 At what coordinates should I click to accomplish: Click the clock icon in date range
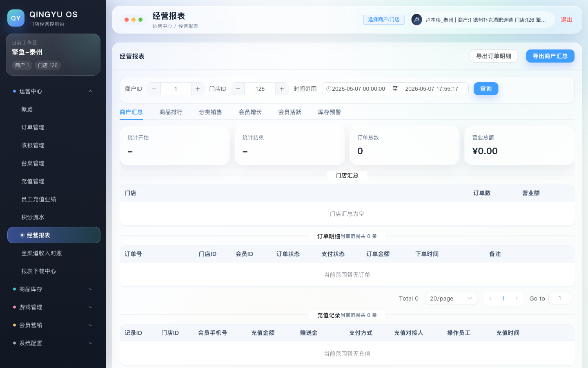(x=328, y=89)
